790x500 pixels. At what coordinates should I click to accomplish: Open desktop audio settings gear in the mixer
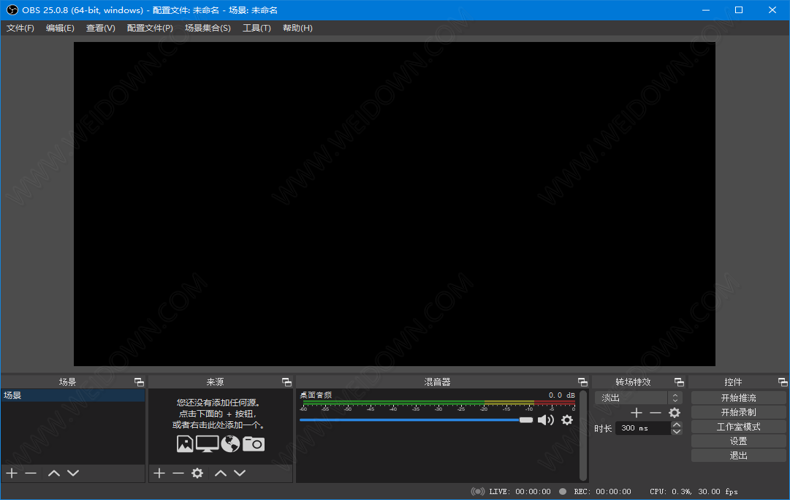pos(567,420)
